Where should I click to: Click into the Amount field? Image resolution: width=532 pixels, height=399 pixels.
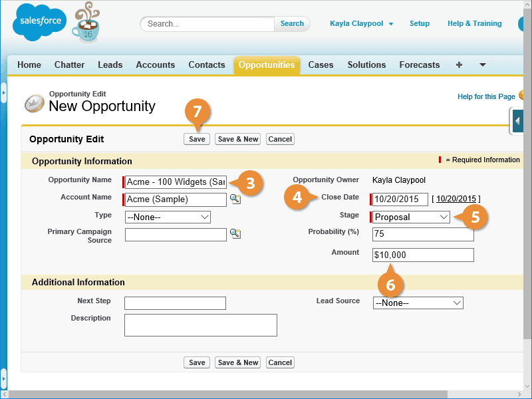(423, 255)
